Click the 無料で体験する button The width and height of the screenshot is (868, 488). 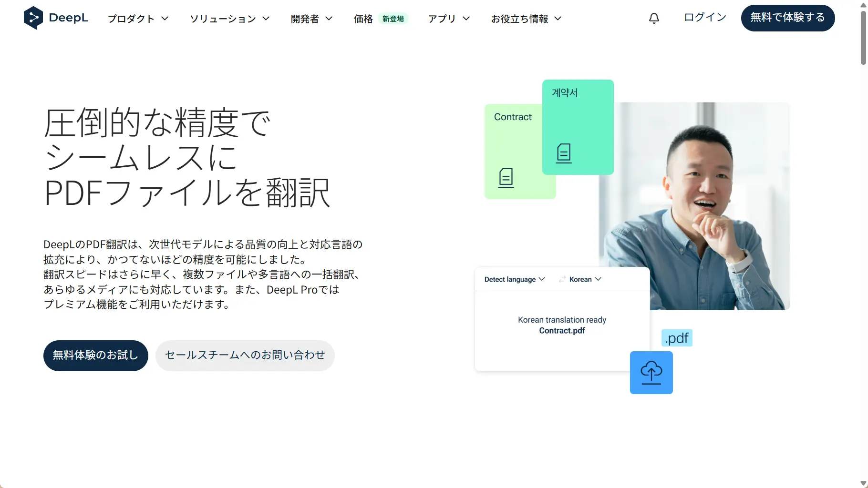787,18
